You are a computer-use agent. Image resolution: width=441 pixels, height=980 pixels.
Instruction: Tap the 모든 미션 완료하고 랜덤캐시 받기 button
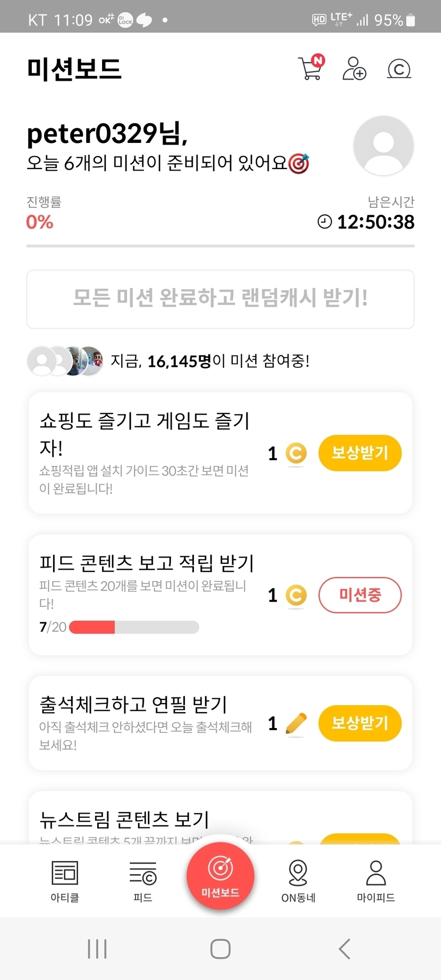(x=220, y=299)
